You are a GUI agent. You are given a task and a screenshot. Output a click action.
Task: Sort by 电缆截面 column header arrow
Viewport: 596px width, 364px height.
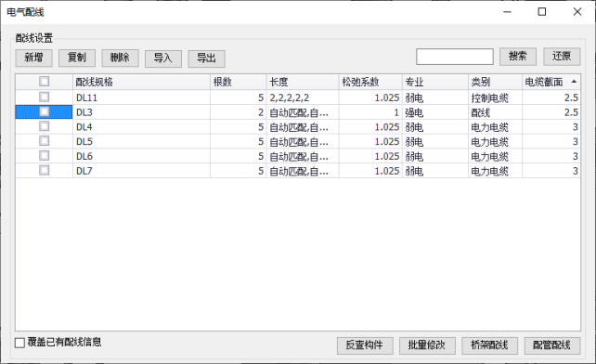point(574,82)
